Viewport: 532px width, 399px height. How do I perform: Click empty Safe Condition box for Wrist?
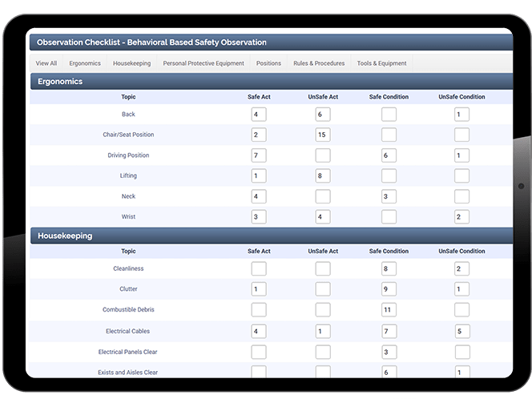389,217
